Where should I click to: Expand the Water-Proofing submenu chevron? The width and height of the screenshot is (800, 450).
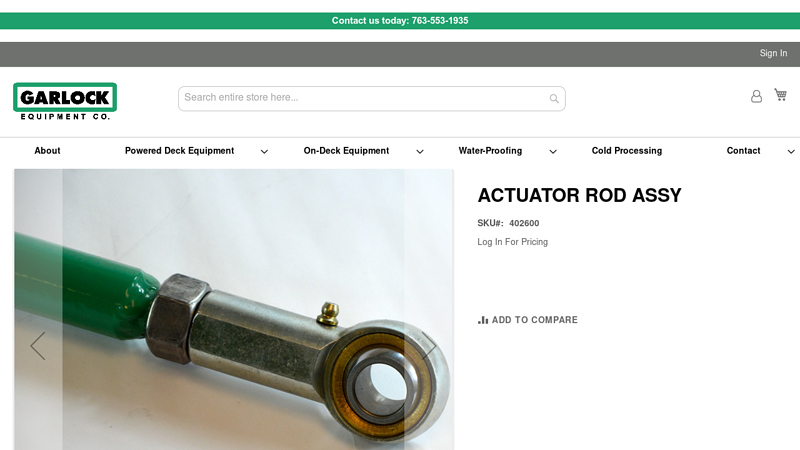pyautogui.click(x=553, y=152)
